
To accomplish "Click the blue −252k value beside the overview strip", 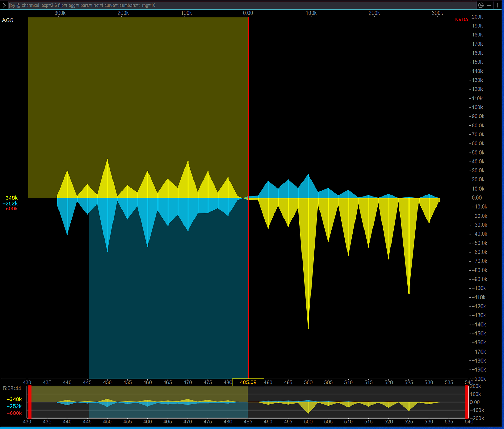I will point(14,406).
